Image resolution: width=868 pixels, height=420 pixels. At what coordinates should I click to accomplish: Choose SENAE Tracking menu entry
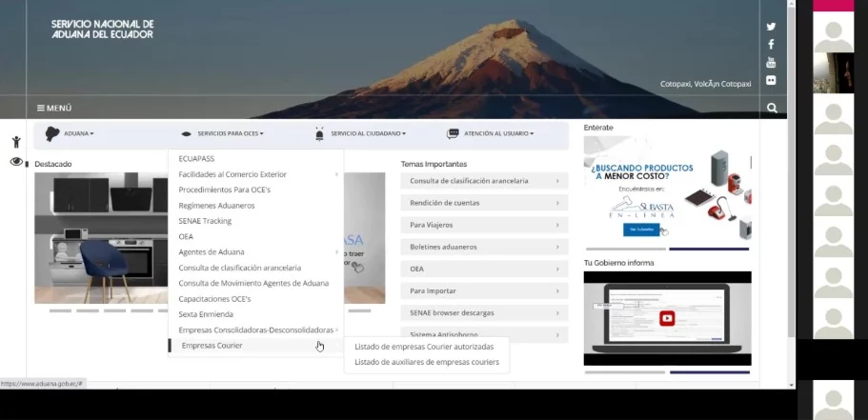coord(205,221)
